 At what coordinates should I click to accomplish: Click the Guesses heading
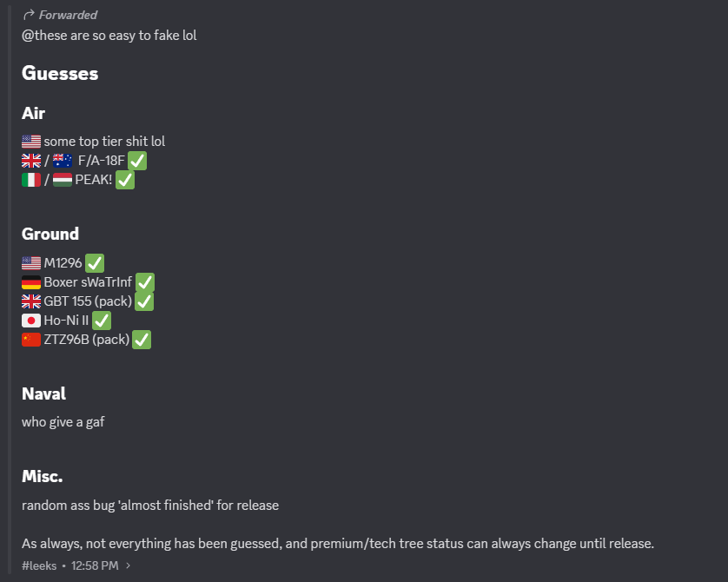(x=60, y=73)
